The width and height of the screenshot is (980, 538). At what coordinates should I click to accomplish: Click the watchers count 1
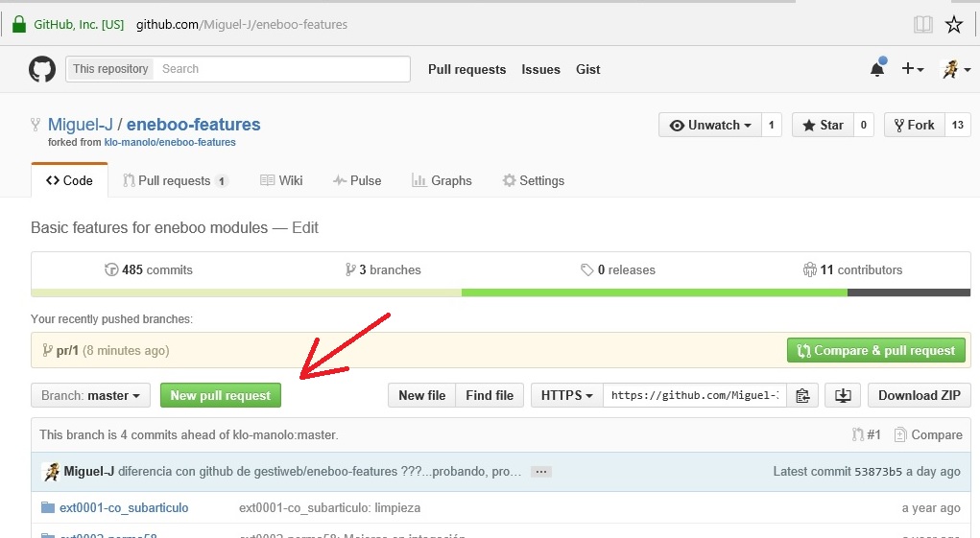772,125
